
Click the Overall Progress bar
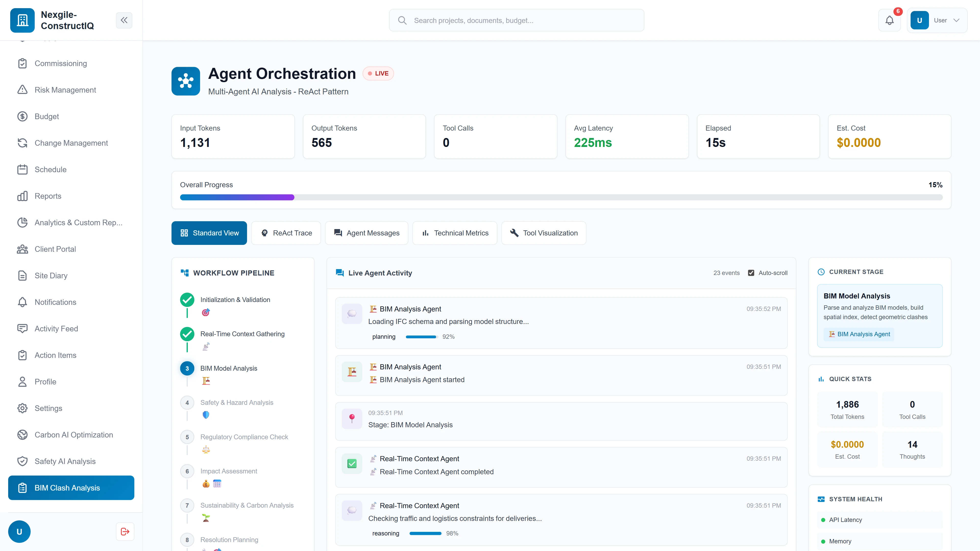coord(561,197)
